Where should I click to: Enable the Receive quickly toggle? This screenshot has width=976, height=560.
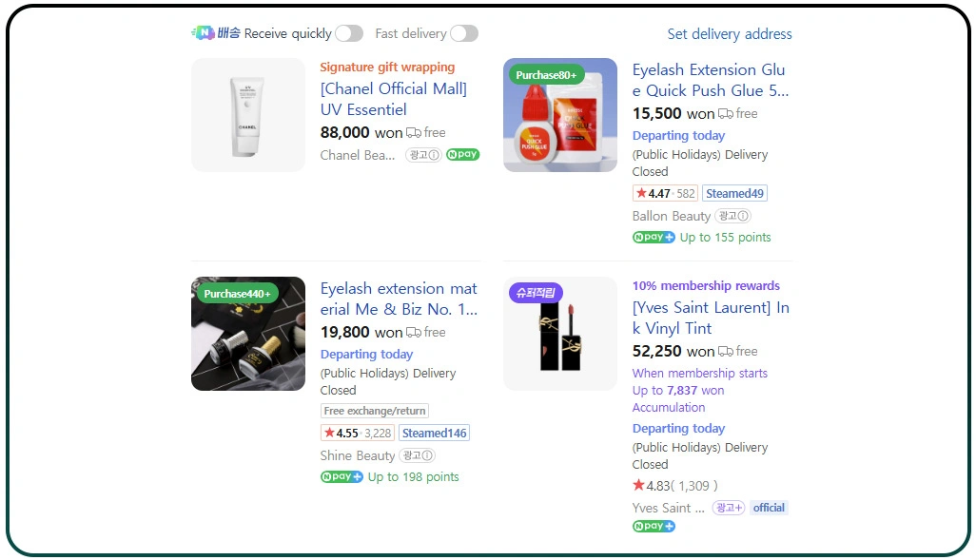[x=349, y=32]
